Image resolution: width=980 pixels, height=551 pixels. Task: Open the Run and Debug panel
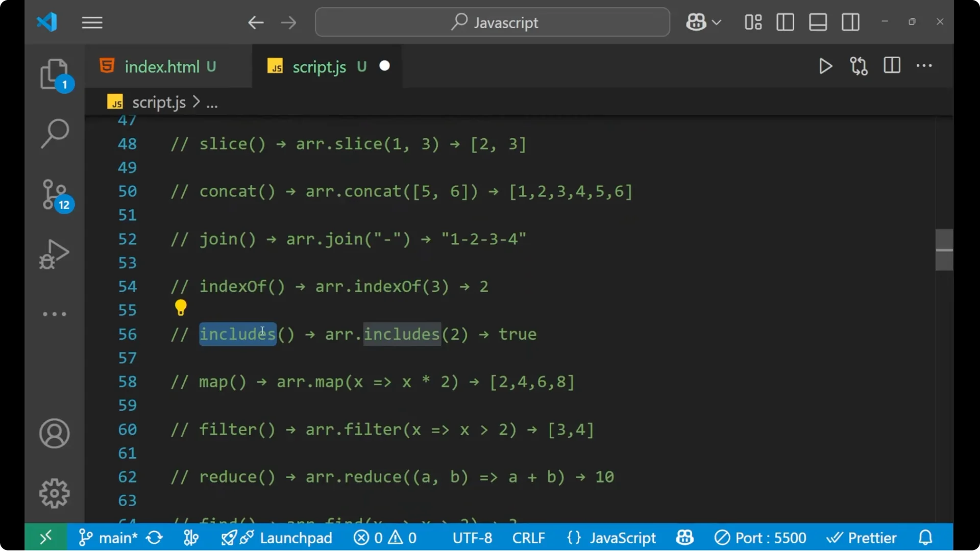pyautogui.click(x=54, y=254)
